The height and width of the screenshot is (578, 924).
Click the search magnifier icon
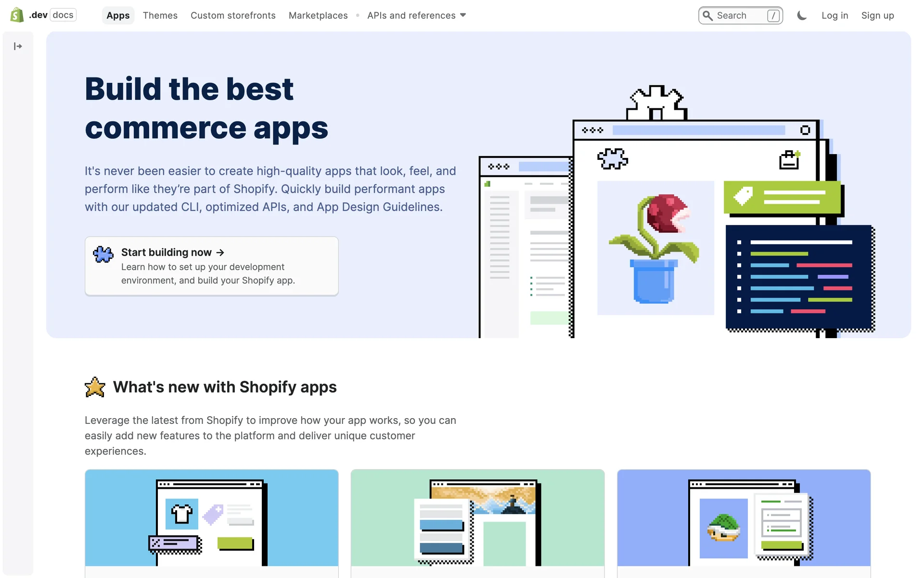[x=707, y=15]
